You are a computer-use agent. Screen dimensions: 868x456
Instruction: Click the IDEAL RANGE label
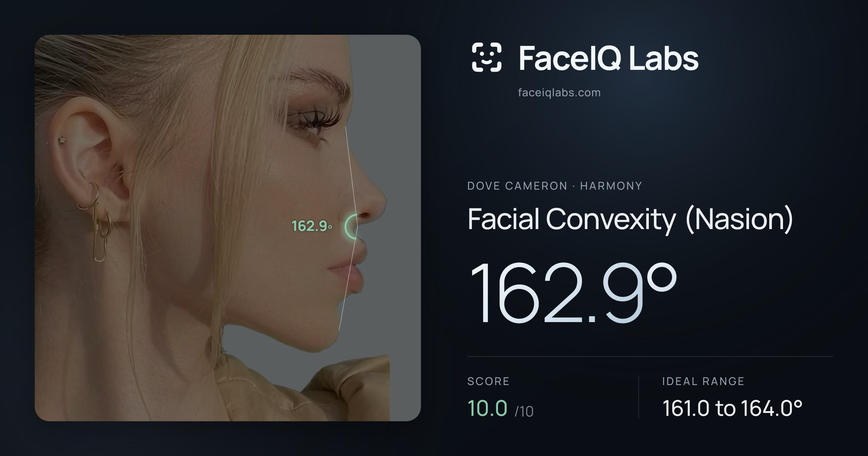(703, 381)
